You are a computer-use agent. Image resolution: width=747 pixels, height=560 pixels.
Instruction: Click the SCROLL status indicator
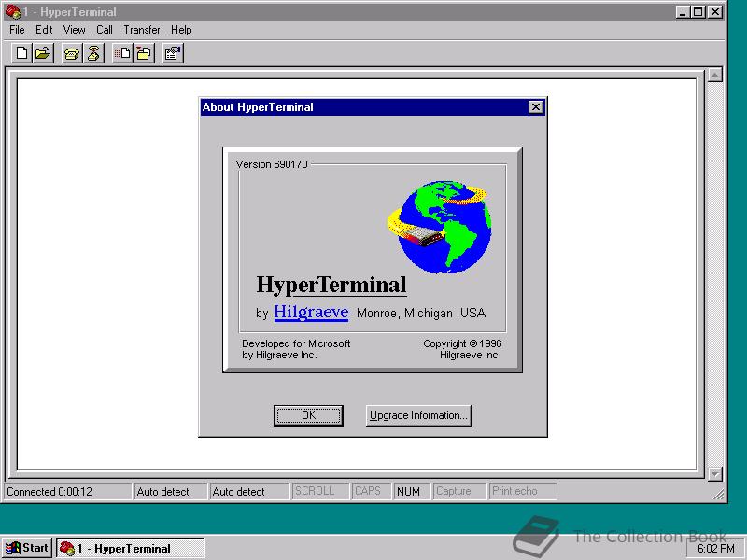[320, 492]
